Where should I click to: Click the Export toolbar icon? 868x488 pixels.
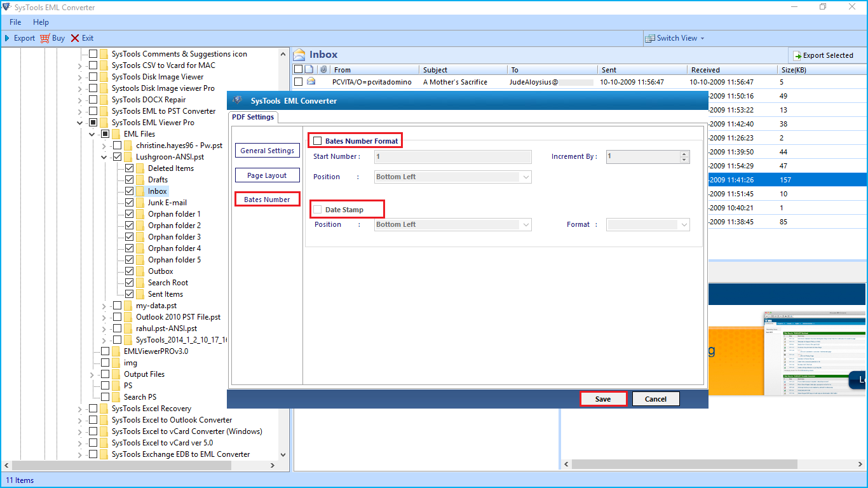coord(8,38)
